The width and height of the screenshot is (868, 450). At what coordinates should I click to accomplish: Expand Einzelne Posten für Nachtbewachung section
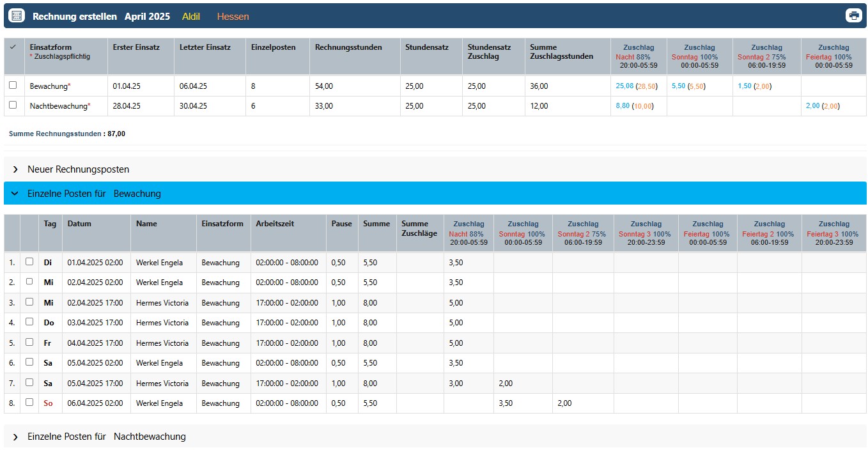[x=15, y=437]
